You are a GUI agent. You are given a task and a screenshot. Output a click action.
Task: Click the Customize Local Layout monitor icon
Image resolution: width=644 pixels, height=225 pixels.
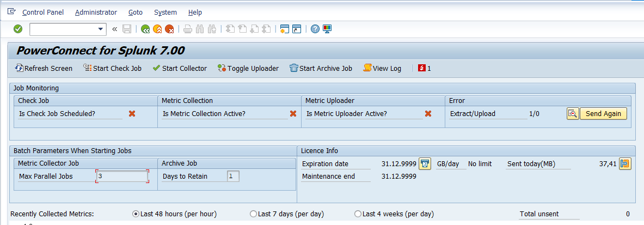327,29
